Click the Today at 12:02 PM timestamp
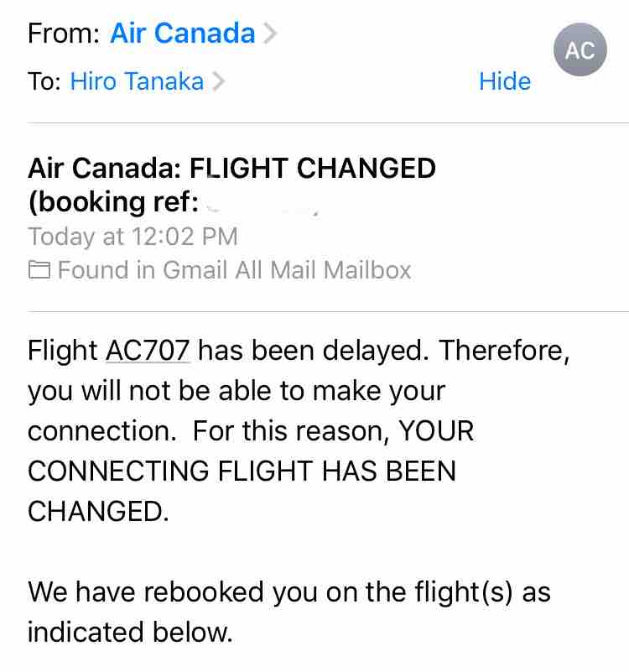This screenshot has width=629, height=672. tap(133, 237)
